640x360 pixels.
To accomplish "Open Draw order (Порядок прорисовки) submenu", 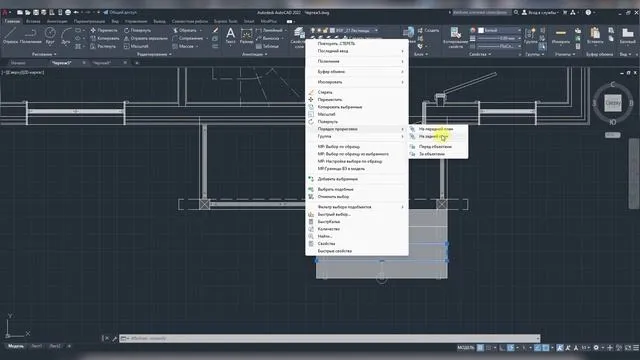I will click(x=357, y=129).
